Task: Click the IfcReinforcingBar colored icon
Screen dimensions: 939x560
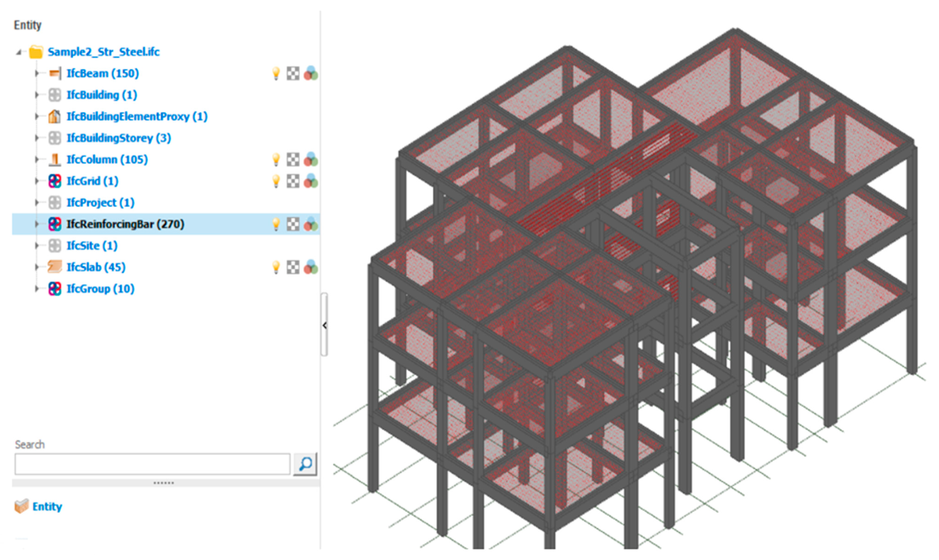Action: tap(55, 224)
